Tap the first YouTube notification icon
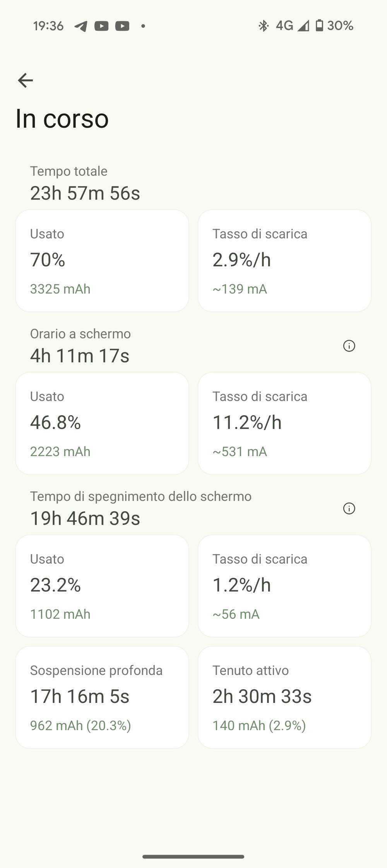Viewport: 387px width, 868px height. click(x=101, y=26)
